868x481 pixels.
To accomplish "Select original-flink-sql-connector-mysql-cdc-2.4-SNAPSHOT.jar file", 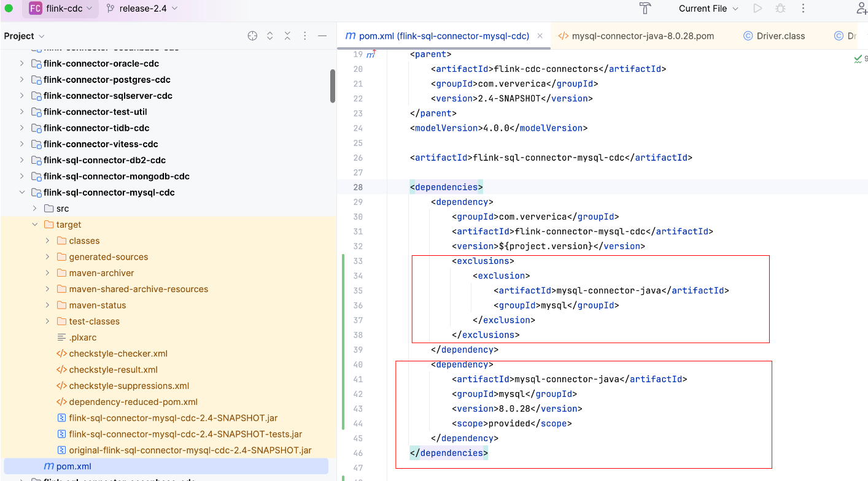I will point(190,450).
